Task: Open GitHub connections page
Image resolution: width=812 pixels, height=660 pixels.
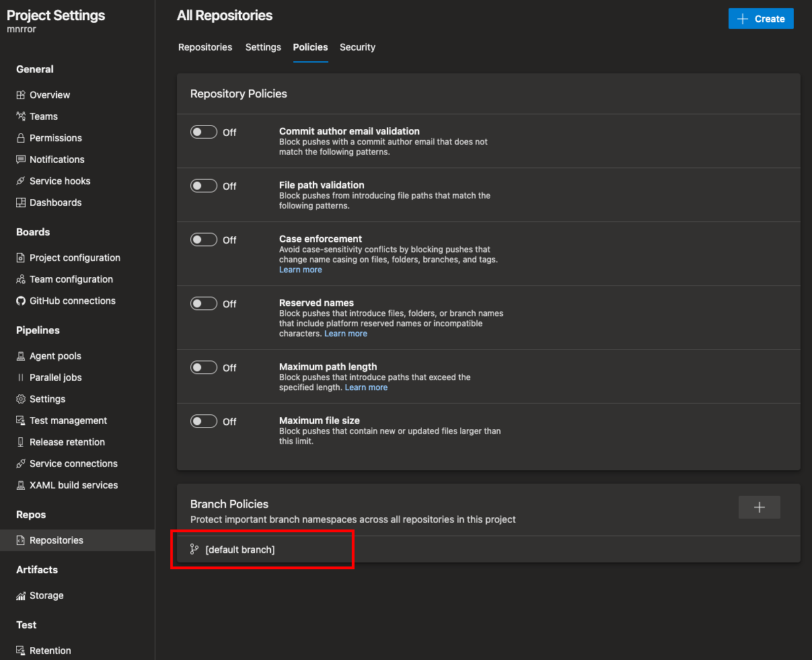Action: pos(73,301)
